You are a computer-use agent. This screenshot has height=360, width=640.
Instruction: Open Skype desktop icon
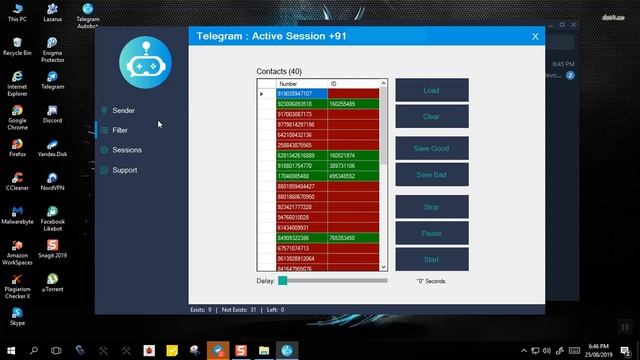[x=17, y=317]
